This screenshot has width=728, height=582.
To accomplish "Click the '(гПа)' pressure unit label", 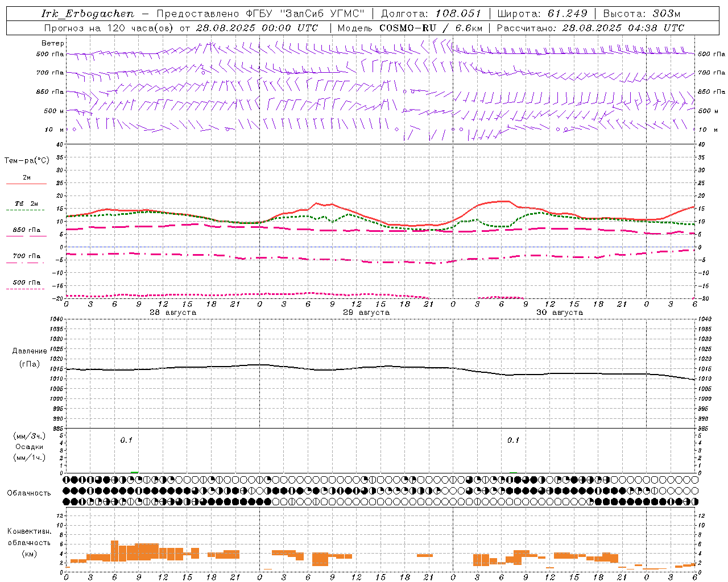I will click(x=30, y=364).
